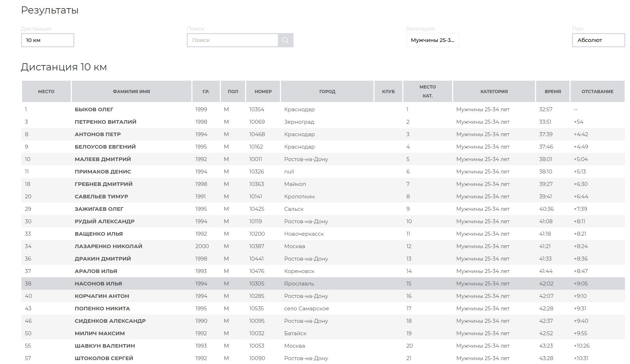Click finish time 42:02
Image resolution: width=630 pixels, height=364 pixels.
pyautogui.click(x=546, y=284)
